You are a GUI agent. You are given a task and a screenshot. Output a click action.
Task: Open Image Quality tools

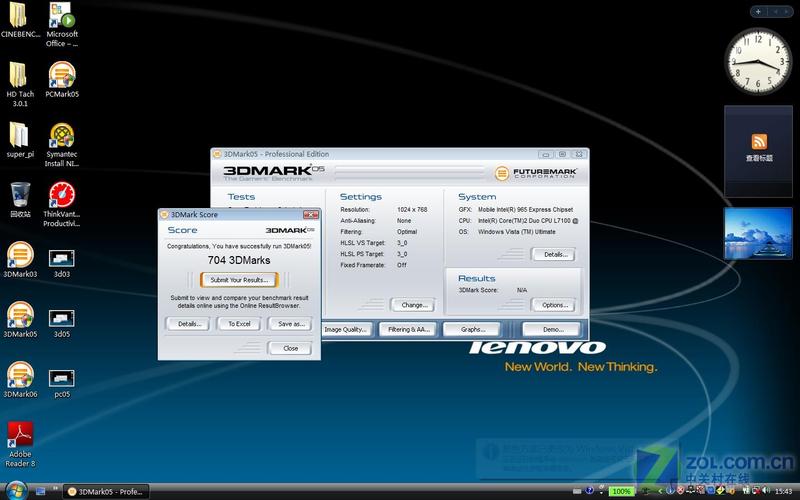[x=345, y=330]
